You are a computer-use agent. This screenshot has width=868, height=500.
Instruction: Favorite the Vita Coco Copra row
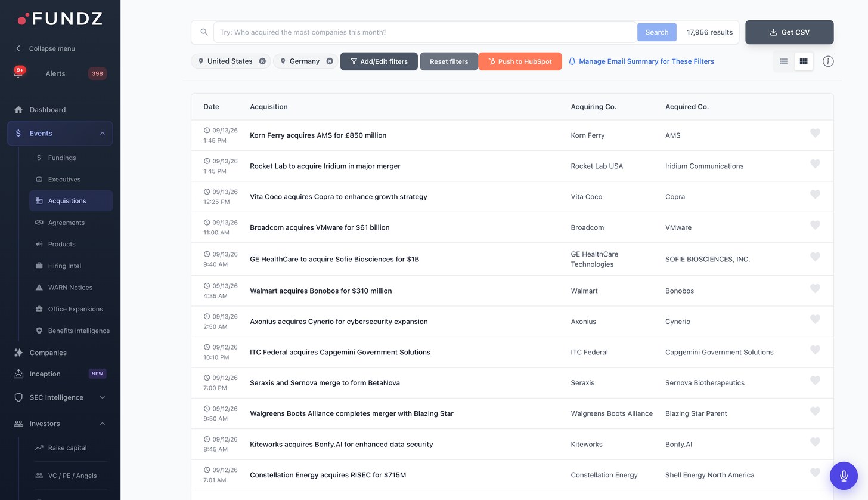point(815,195)
